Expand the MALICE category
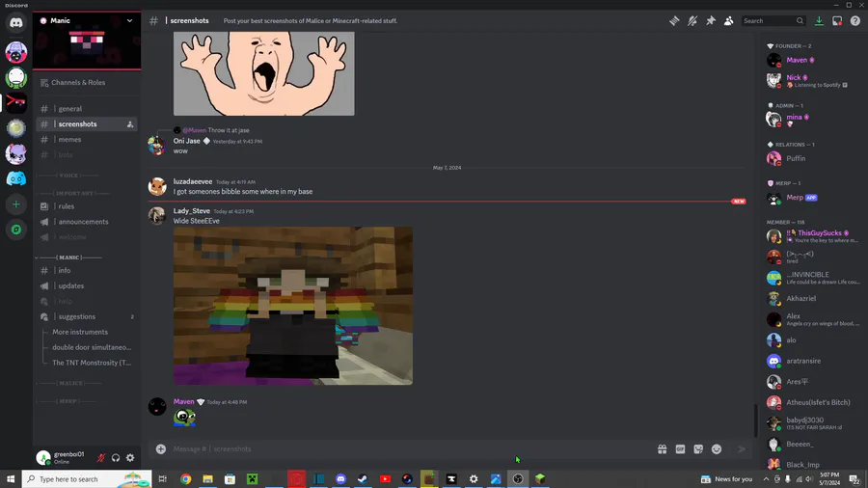The image size is (868, 488). click(68, 383)
